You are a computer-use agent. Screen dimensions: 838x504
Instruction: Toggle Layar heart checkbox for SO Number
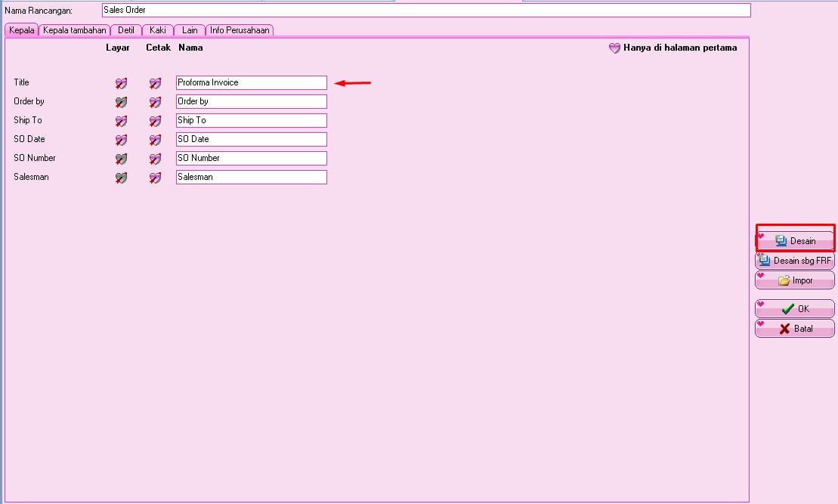pos(122,159)
